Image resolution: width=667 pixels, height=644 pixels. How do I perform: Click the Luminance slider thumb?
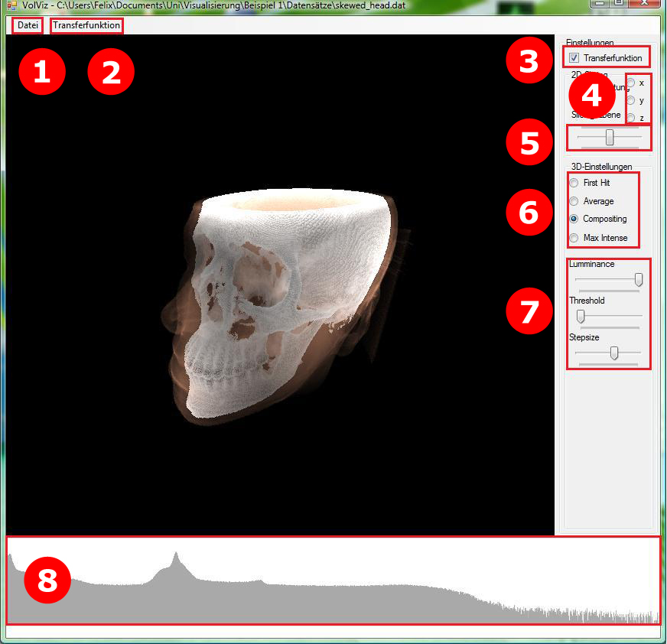tap(638, 280)
